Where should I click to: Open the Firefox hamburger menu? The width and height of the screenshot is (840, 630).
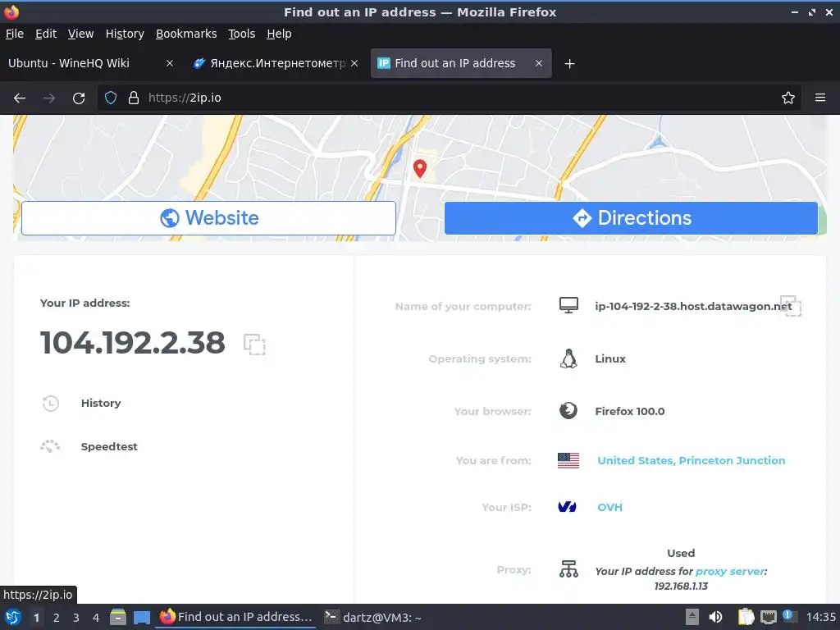pos(819,98)
